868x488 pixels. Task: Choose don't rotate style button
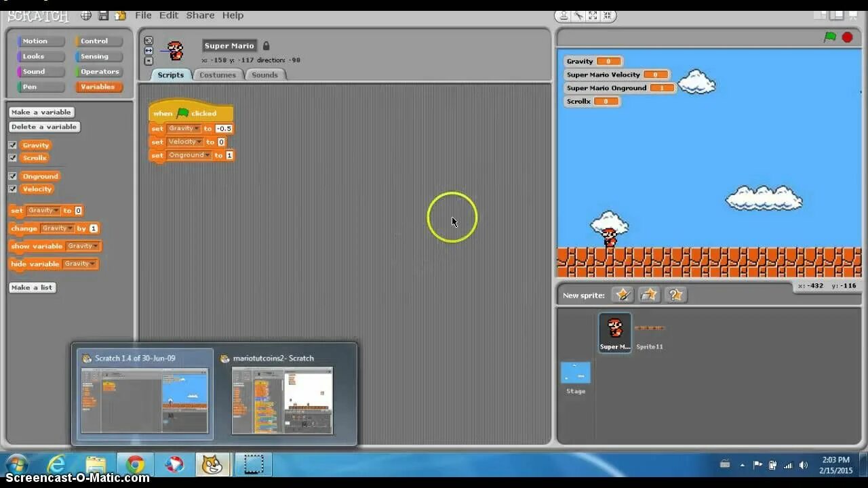coord(149,61)
